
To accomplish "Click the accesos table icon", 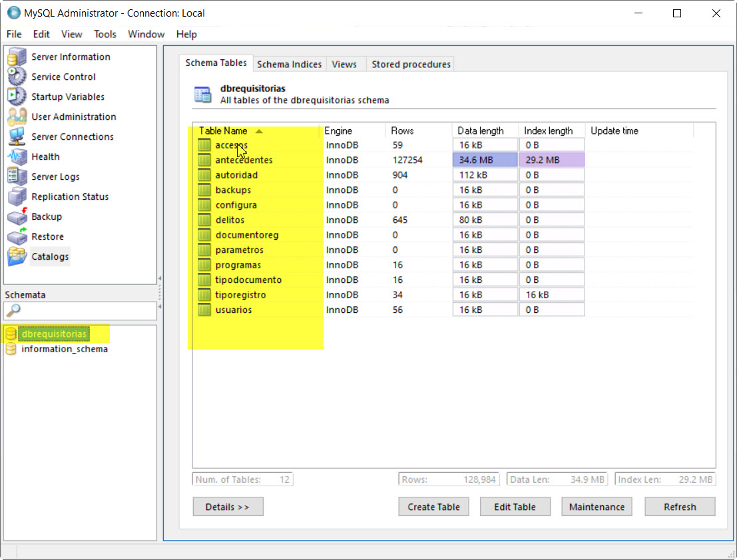I will 204,144.
